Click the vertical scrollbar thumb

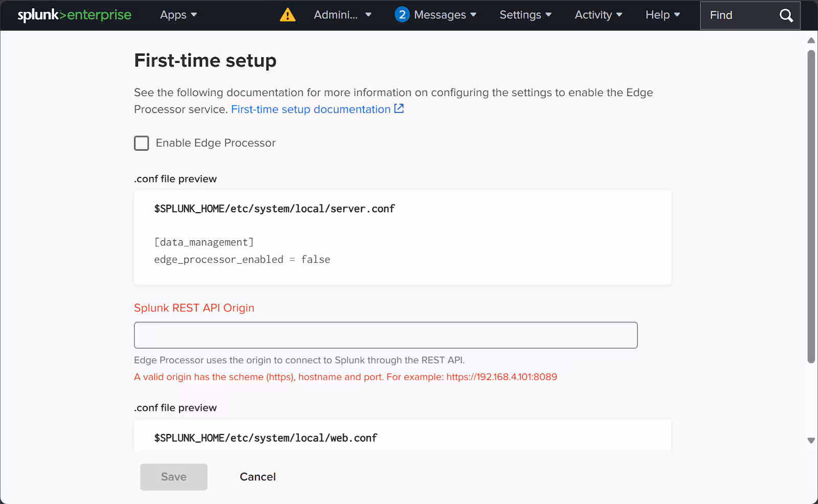811,204
